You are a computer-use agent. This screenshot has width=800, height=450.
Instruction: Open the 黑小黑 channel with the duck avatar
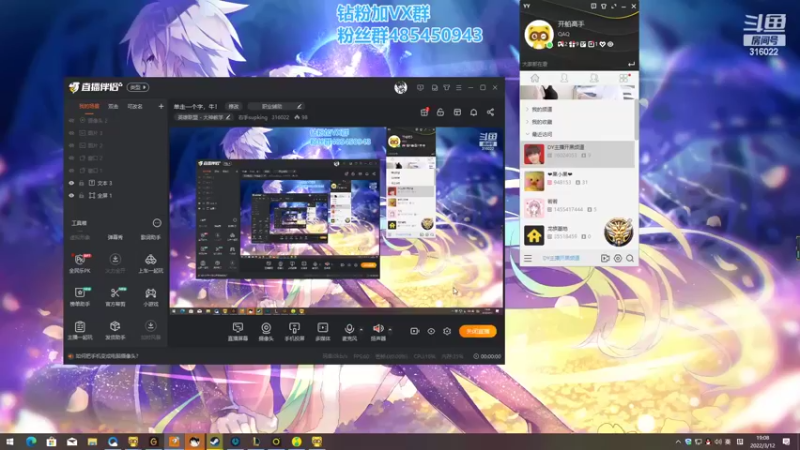coord(579,181)
